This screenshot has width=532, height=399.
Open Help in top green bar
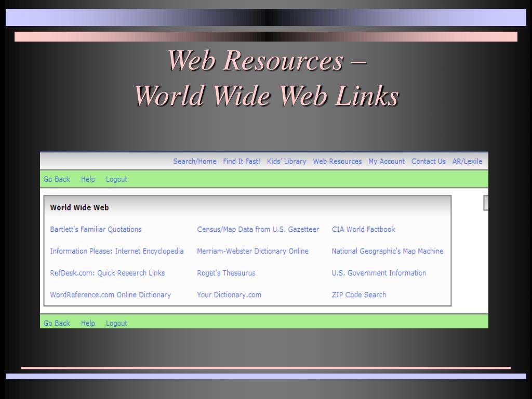click(x=88, y=179)
